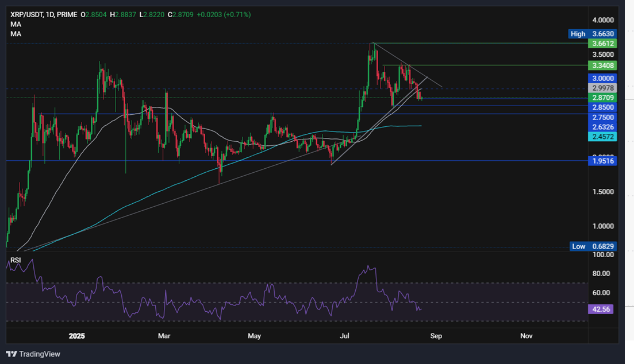Click the 60.00 RSI axis label
The height and width of the screenshot is (364, 634).
(x=601, y=292)
